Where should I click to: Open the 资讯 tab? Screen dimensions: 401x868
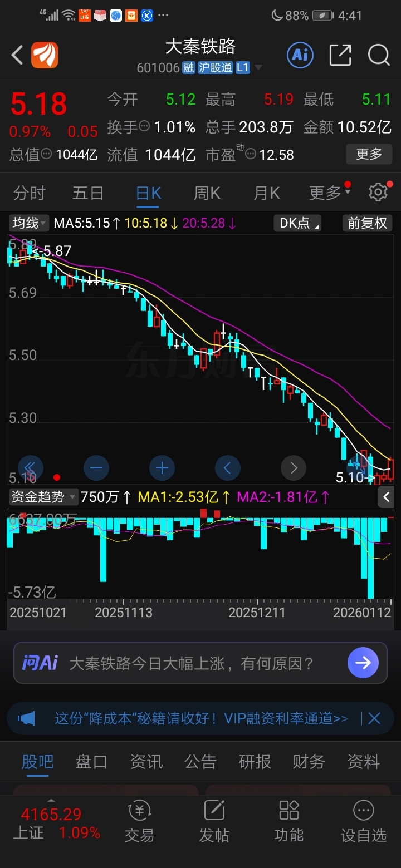(x=146, y=761)
